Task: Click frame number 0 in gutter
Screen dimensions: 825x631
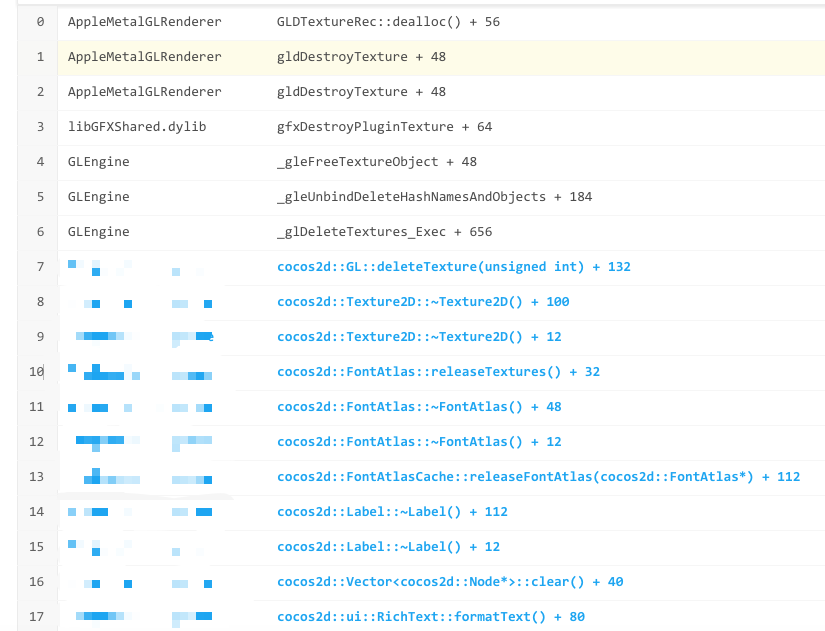Action: pyautogui.click(x=40, y=22)
